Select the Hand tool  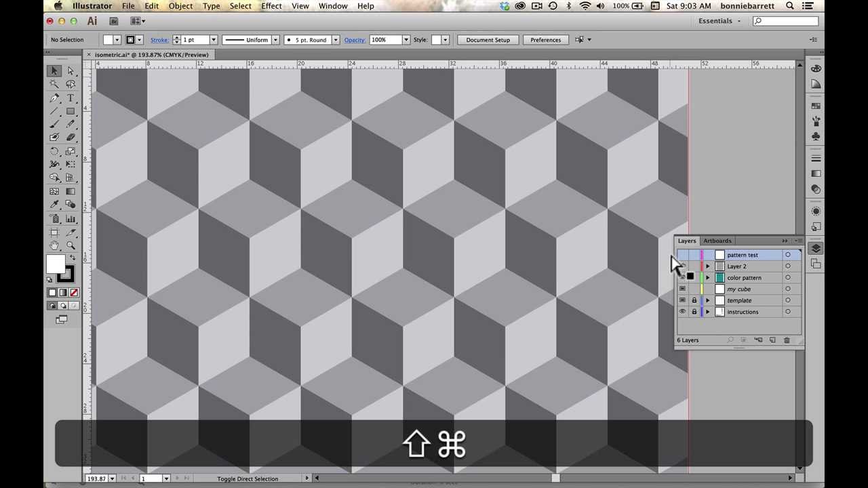[54, 246]
